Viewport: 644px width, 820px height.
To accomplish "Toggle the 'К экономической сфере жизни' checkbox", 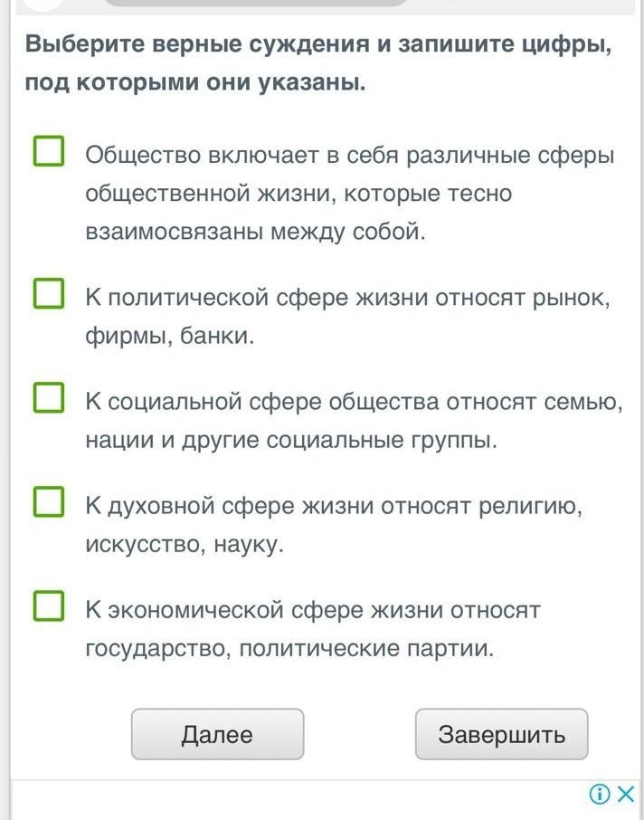I will [49, 605].
